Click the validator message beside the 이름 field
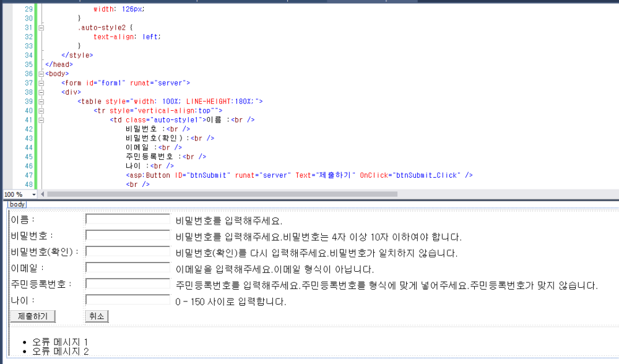619x364 pixels. click(229, 220)
